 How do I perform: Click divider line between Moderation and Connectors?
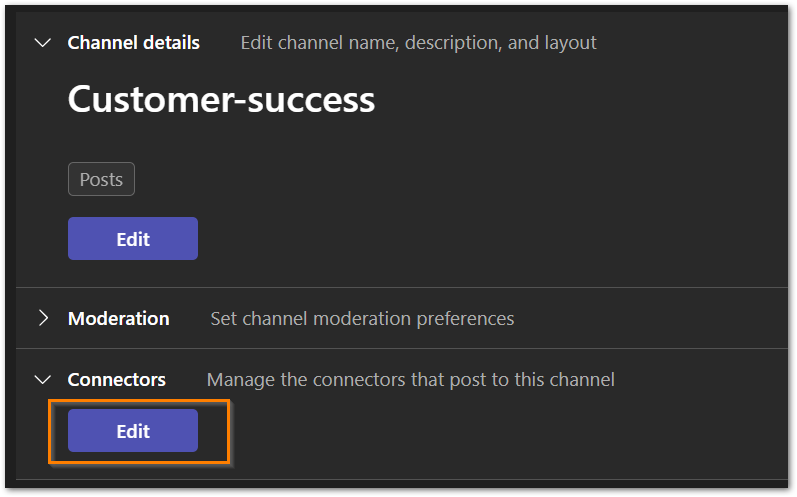pos(400,349)
